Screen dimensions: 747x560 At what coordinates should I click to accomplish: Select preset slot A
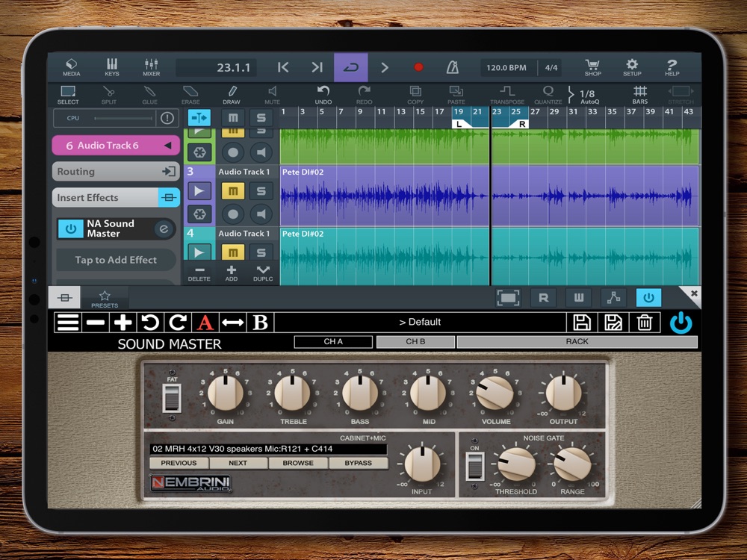click(x=205, y=323)
